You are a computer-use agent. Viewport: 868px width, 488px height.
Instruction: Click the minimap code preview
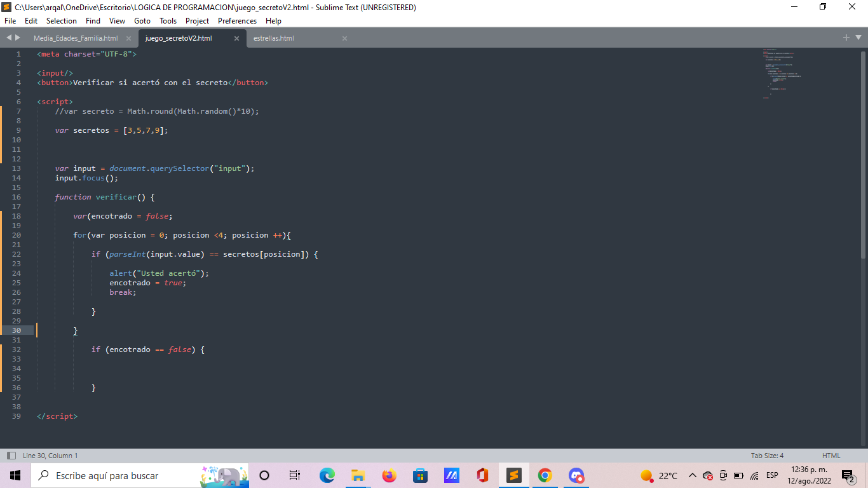tap(782, 73)
